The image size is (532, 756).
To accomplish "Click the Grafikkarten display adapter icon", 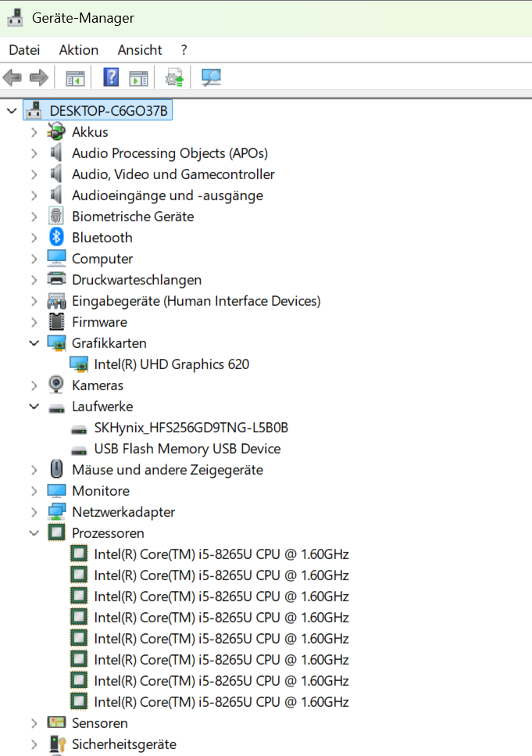I will pyautogui.click(x=56, y=343).
